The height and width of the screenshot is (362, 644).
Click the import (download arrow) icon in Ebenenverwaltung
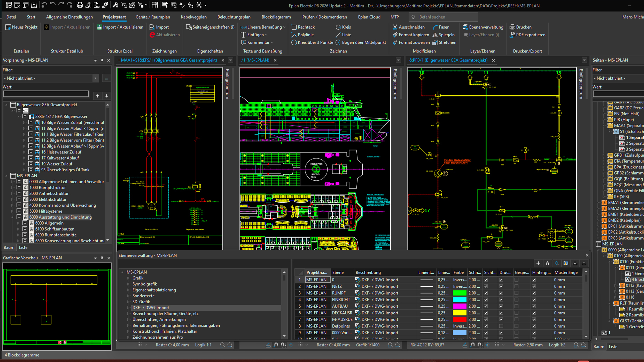[x=575, y=263]
